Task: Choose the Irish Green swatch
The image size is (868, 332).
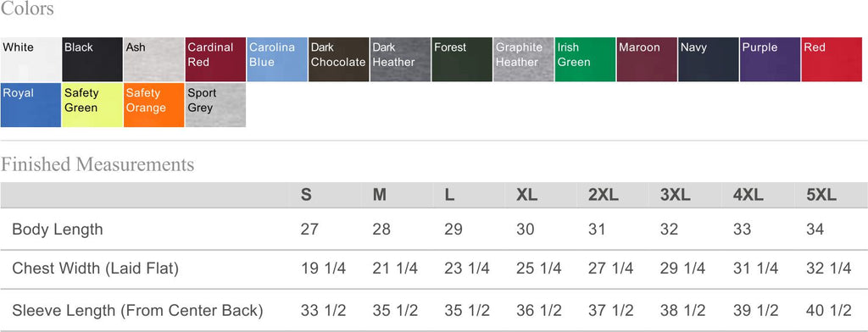Action: [x=585, y=60]
